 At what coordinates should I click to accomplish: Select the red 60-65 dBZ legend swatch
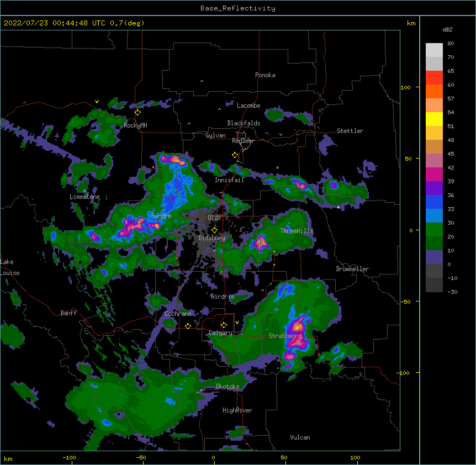pyautogui.click(x=434, y=78)
